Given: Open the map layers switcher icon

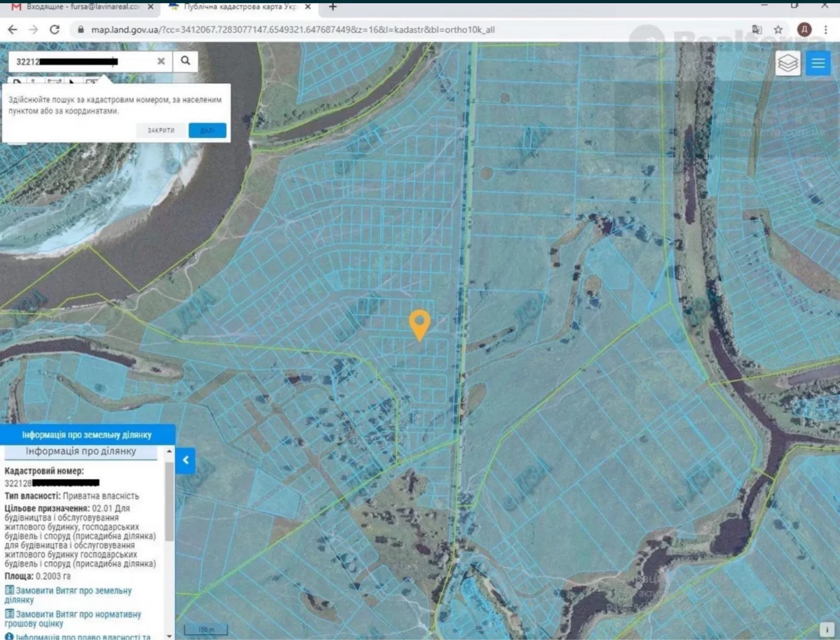Looking at the screenshot, I should point(788,64).
